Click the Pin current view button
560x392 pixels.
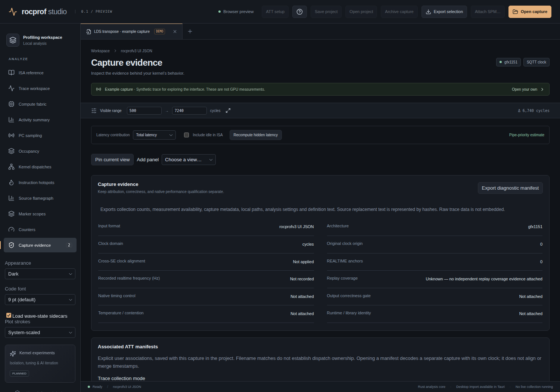coord(112,160)
